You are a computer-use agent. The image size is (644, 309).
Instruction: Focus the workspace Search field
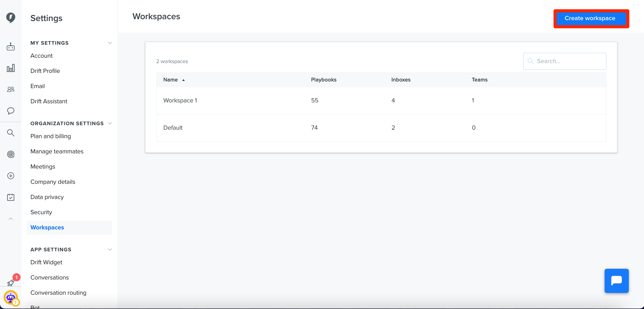click(x=564, y=61)
